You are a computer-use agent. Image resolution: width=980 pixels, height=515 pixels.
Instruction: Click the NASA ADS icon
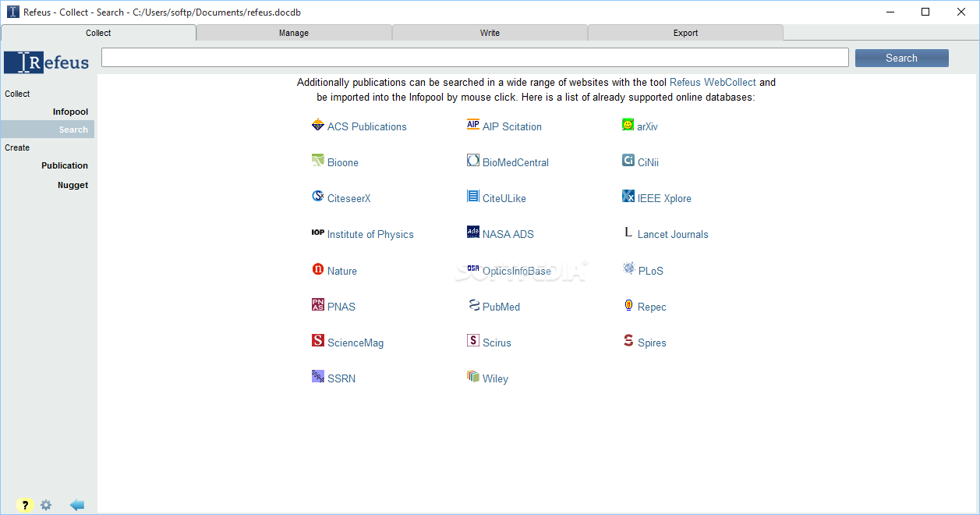473,233
